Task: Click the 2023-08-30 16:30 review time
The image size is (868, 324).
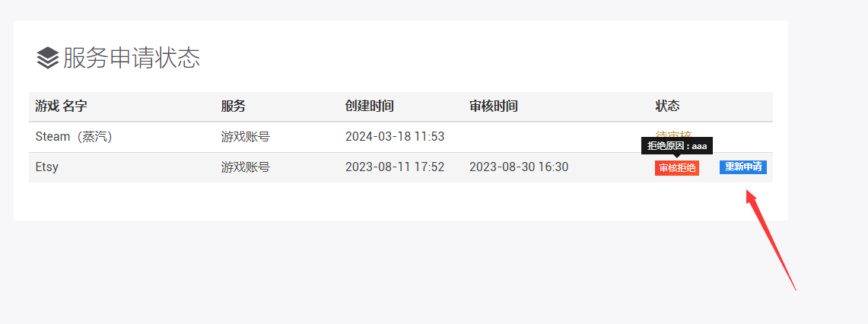Action: coord(518,167)
